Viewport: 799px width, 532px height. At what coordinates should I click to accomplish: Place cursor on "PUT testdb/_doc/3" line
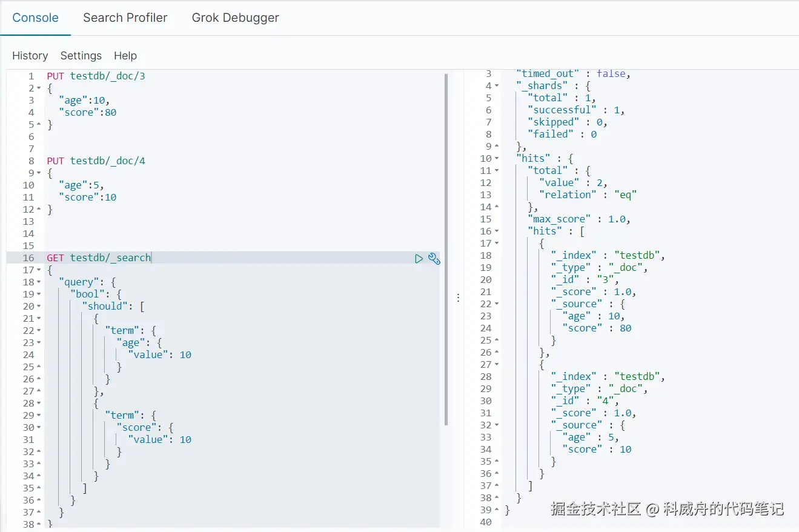pyautogui.click(x=96, y=76)
